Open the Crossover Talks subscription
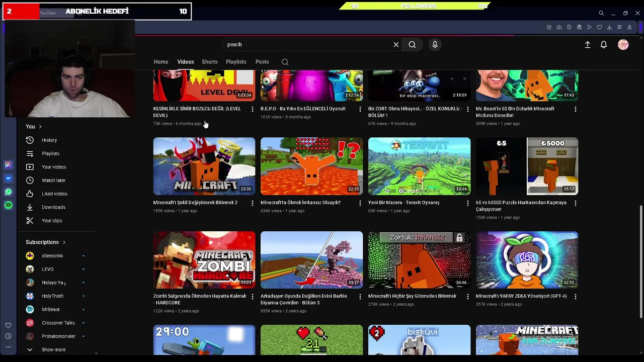 58,323
